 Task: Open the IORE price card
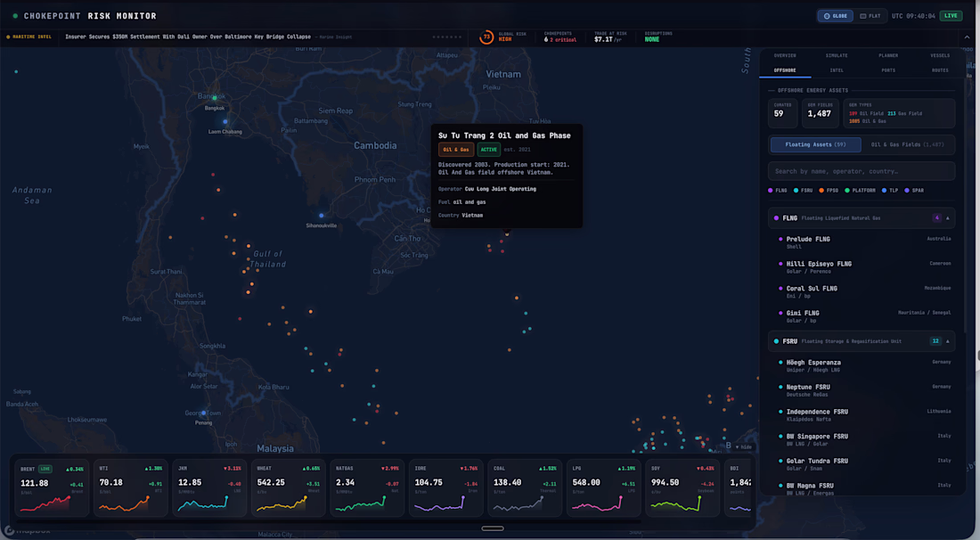click(x=445, y=488)
